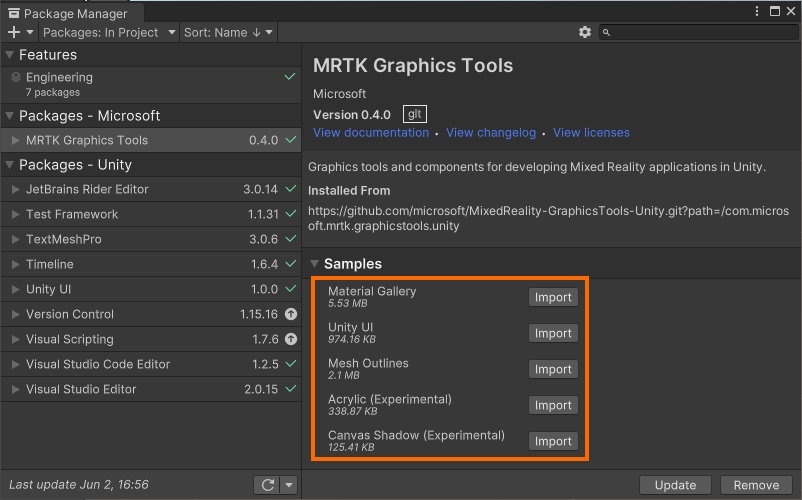
Task: Open the Sort: Name dropdown
Action: (x=227, y=33)
